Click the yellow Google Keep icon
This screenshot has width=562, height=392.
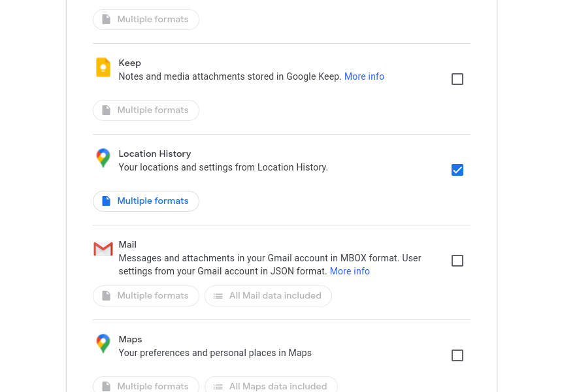[x=103, y=67]
